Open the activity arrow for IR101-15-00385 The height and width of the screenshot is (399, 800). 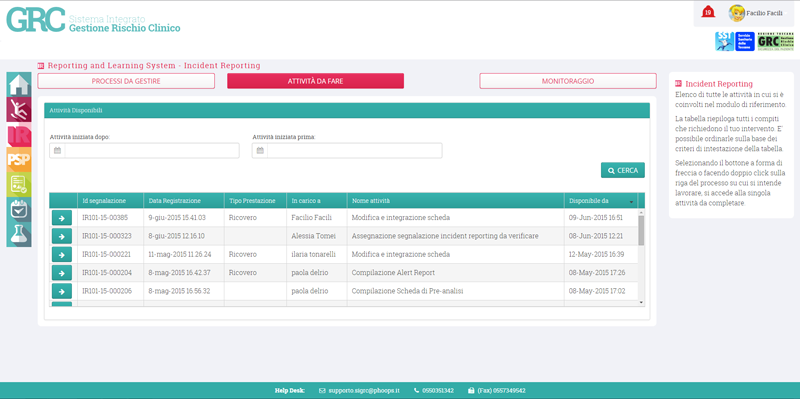pyautogui.click(x=62, y=218)
